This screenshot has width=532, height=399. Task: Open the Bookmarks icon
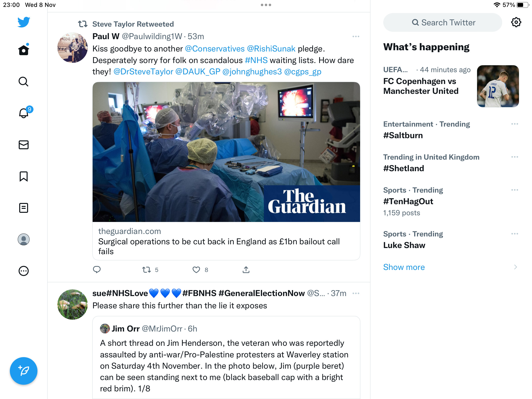point(24,176)
